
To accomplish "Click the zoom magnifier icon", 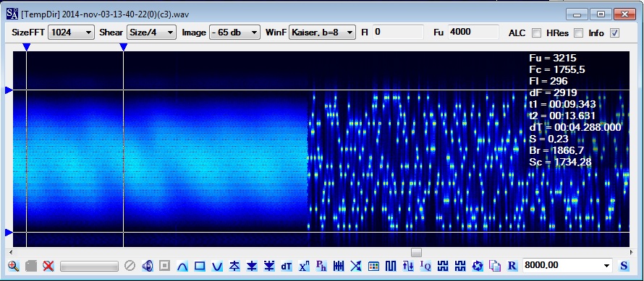I will click(x=14, y=266).
